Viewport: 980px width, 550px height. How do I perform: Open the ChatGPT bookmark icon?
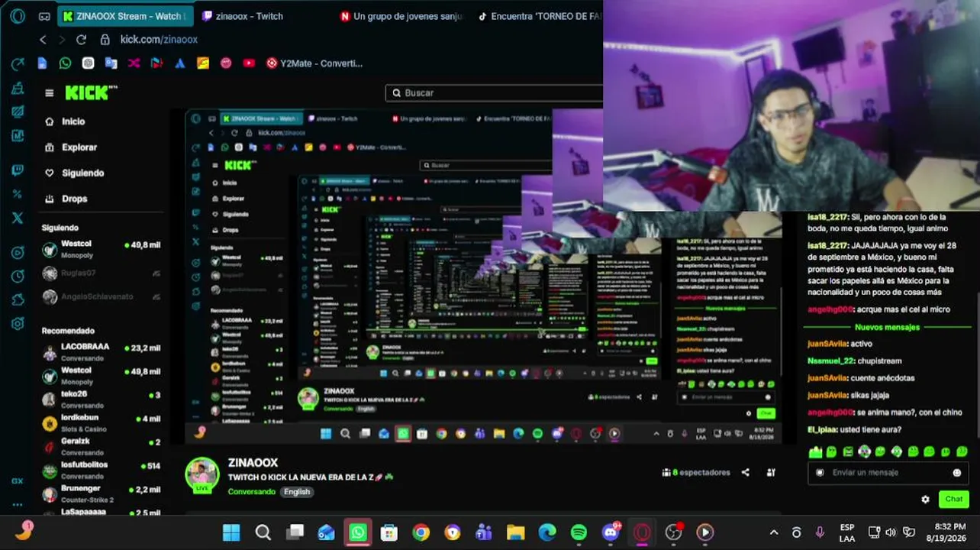point(88,63)
